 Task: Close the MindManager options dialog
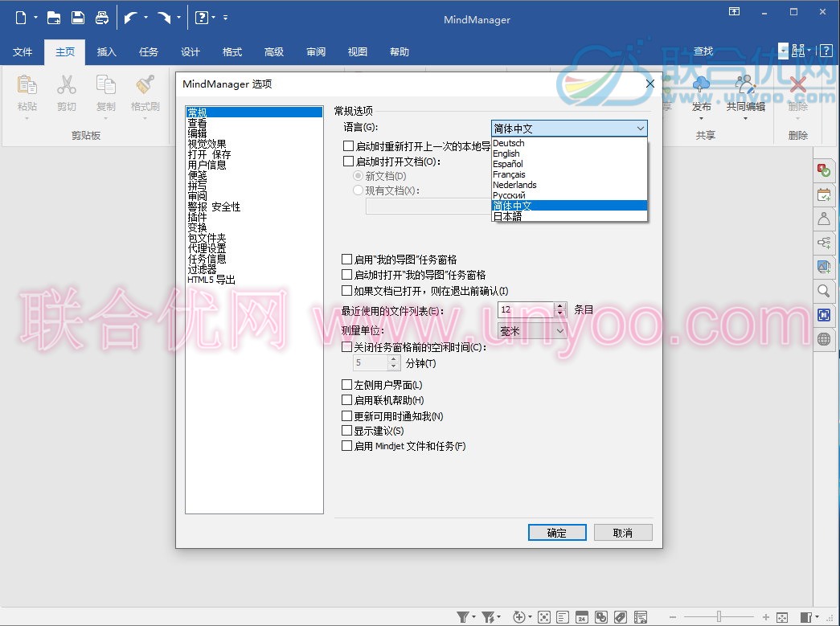click(x=650, y=84)
